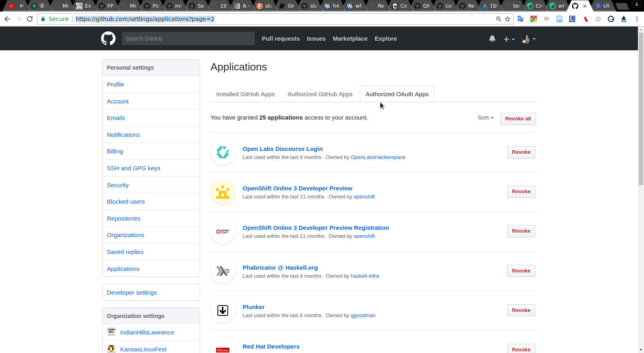Click the IndianHillsLawrence organization avatar
Image resolution: width=644 pixels, height=353 pixels.
click(111, 332)
